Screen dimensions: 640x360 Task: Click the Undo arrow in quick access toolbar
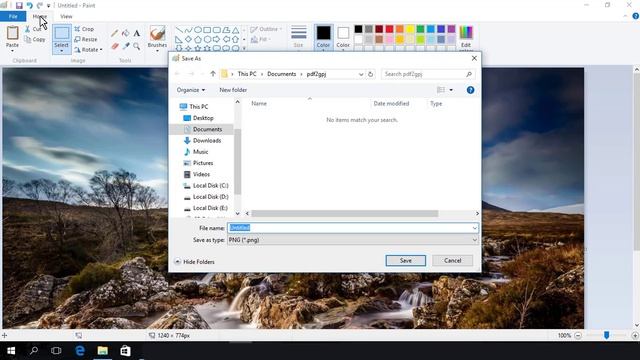click(30, 6)
